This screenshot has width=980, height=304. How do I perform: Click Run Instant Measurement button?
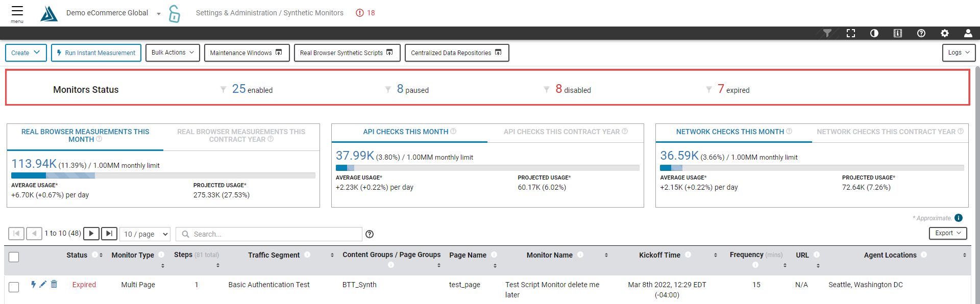(96, 53)
